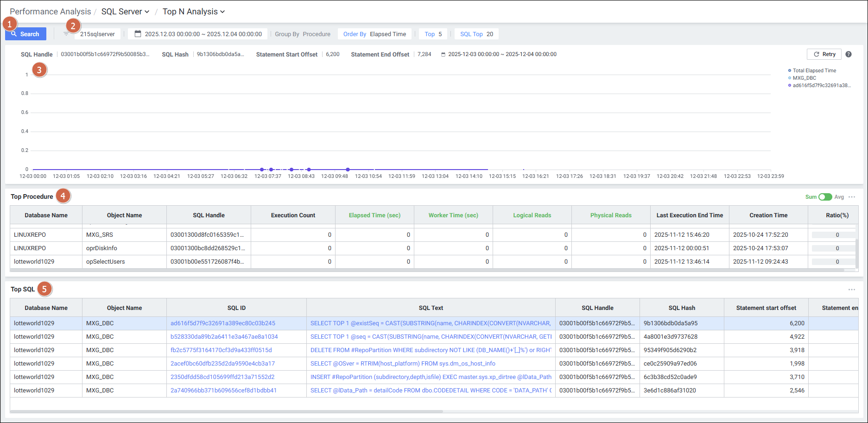868x423 pixels.
Task: Toggle the ad616f5d7f9c32691a38 legend color dot
Action: coord(790,85)
